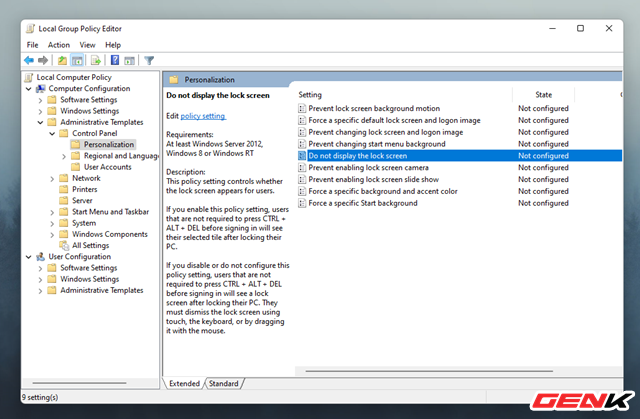Screen dimensions: 640x419
Task: Switch to the Standard tab
Action: tap(223, 384)
